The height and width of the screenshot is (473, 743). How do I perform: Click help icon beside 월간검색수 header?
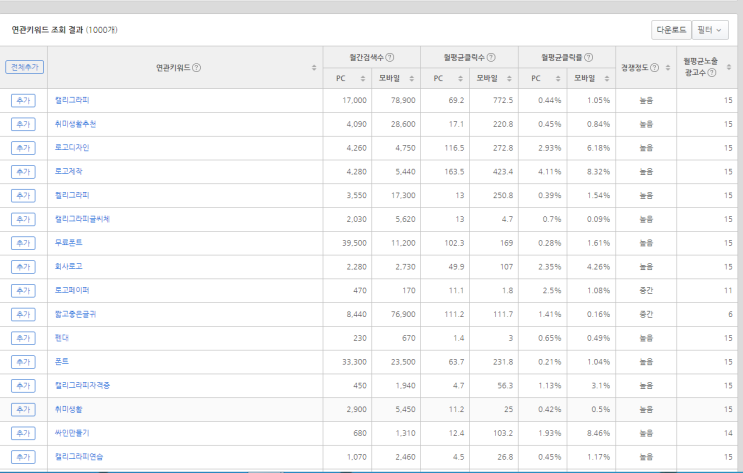(390, 57)
